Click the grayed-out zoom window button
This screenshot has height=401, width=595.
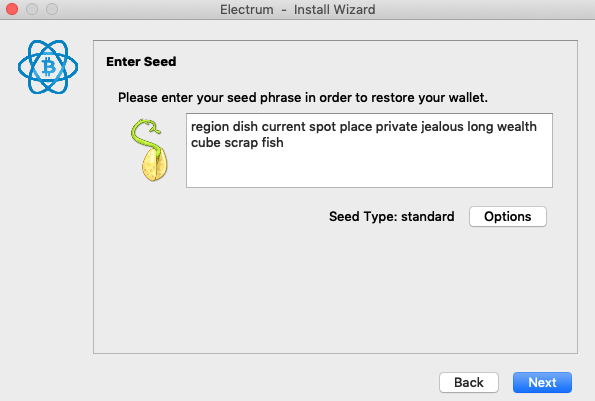tap(52, 9)
